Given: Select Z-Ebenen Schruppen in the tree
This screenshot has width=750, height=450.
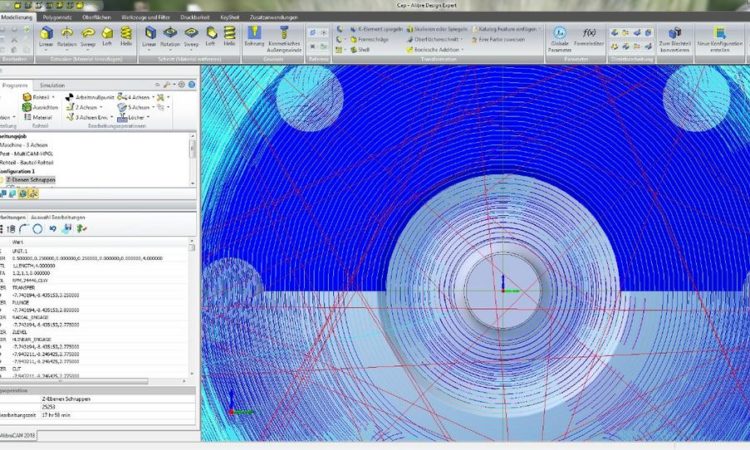Looking at the screenshot, I should pos(29,179).
